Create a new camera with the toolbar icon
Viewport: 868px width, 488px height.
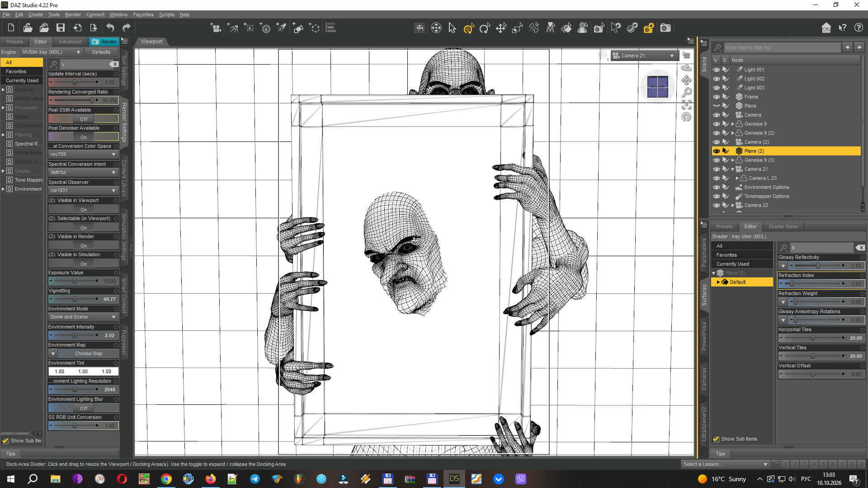click(216, 28)
